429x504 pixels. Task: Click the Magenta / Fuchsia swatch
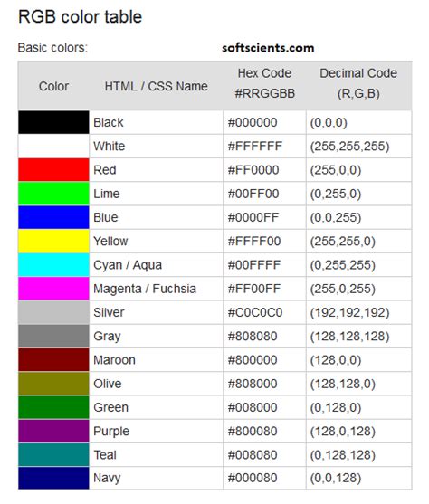[x=53, y=289]
